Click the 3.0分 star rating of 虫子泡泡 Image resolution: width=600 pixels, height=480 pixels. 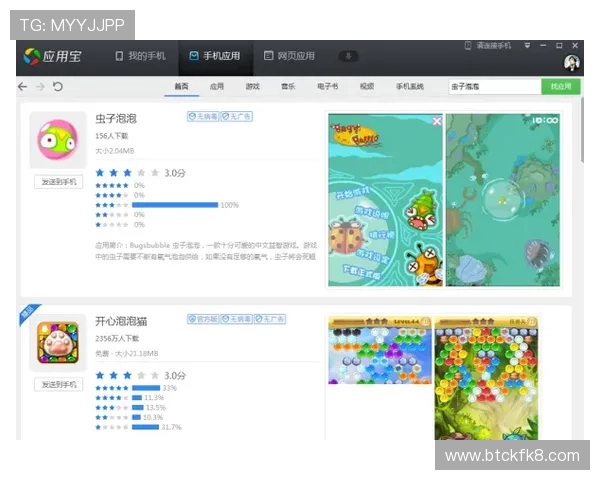click(140, 173)
